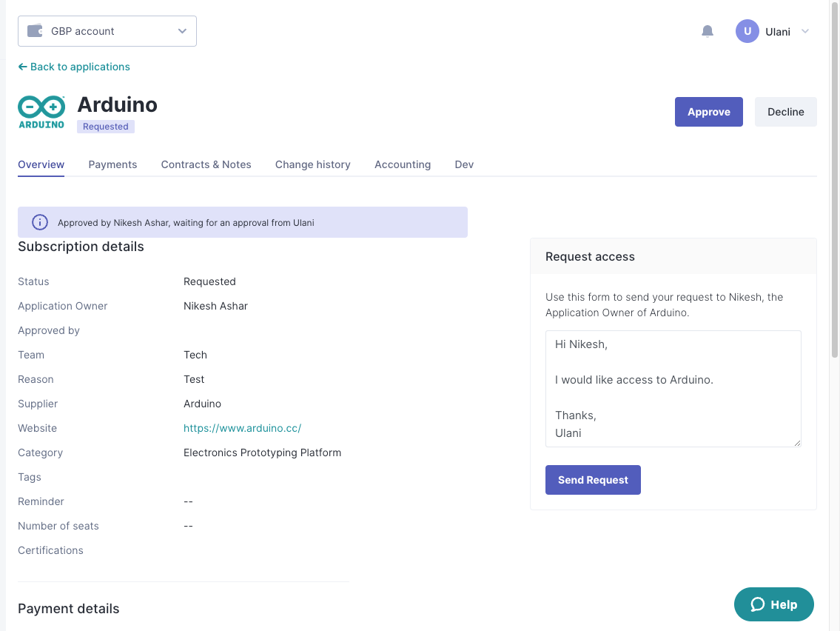Image resolution: width=840 pixels, height=631 pixels.
Task: Open the Help chat widget
Action: (x=773, y=604)
